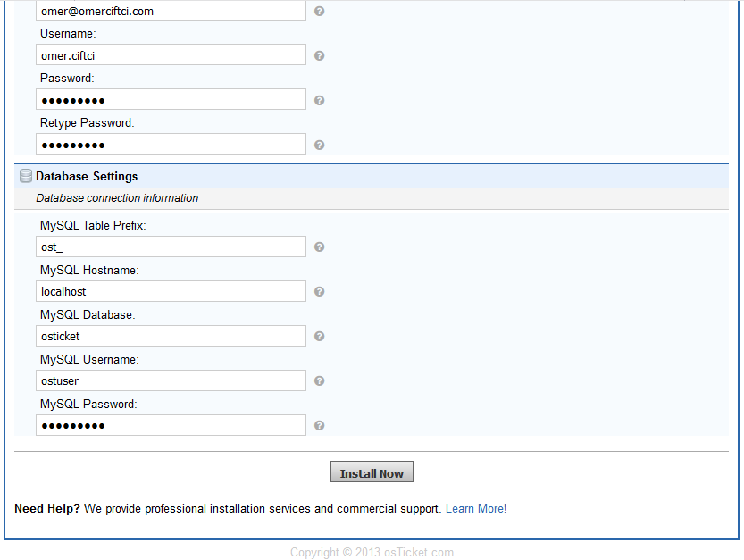Viewport: 744px width, 560px height.
Task: Click the Username field with omer.ciftci
Action: (171, 55)
